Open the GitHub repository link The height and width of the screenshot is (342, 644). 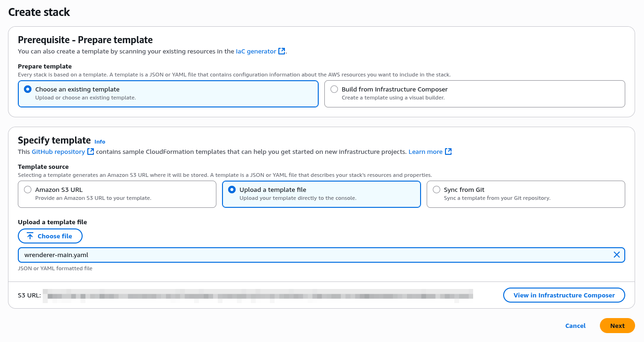58,152
